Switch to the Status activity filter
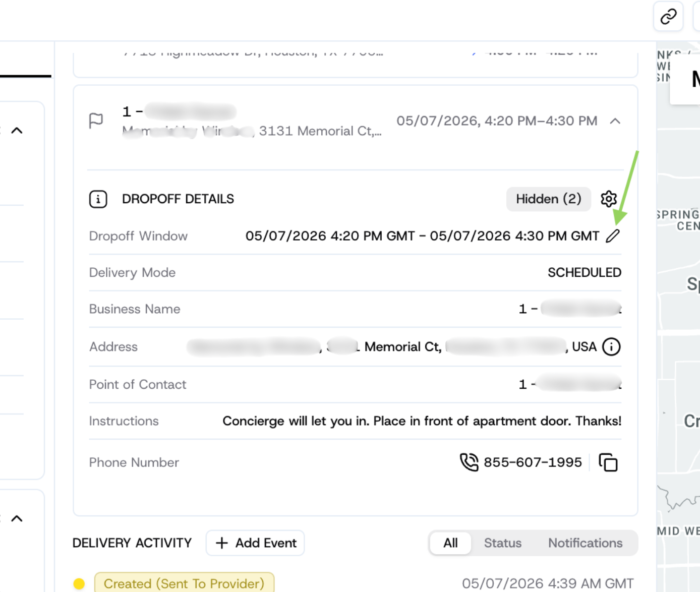 pyautogui.click(x=503, y=543)
